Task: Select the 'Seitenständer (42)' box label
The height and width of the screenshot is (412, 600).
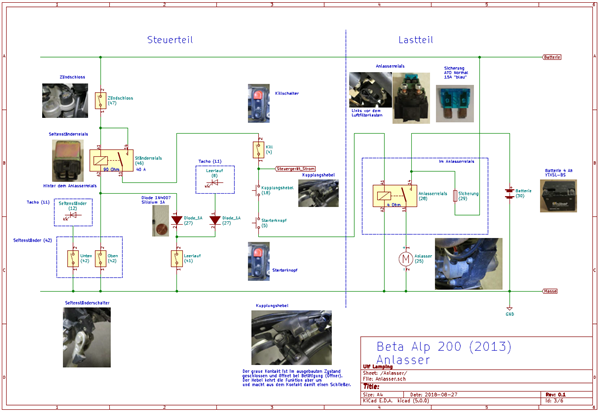Action: (33, 240)
